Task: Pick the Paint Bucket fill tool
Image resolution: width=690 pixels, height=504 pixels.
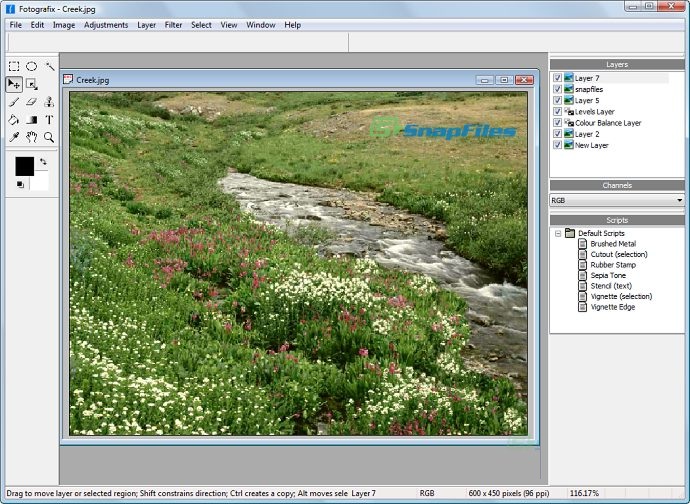Action: 14,119
